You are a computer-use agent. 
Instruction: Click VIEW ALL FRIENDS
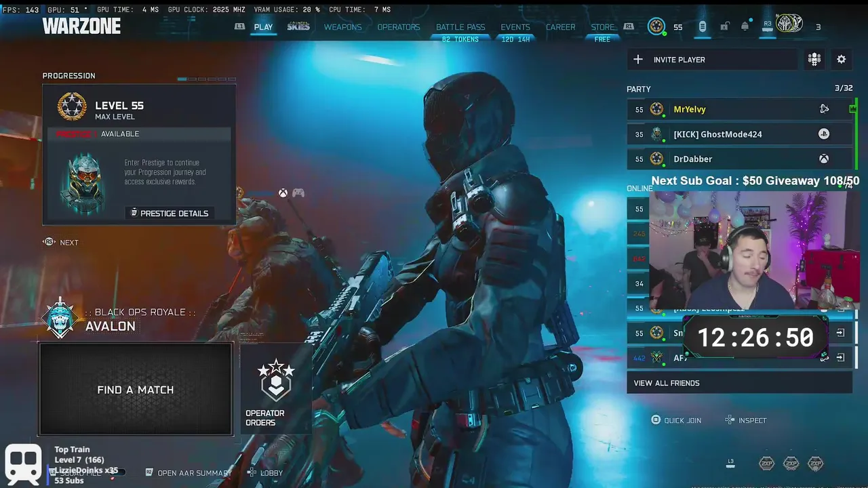739,383
